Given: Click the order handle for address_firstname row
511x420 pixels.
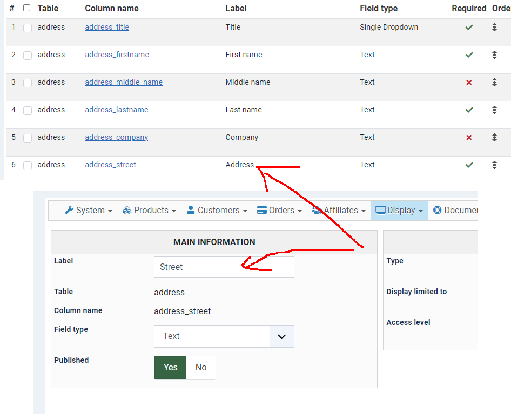Looking at the screenshot, I should [x=494, y=55].
